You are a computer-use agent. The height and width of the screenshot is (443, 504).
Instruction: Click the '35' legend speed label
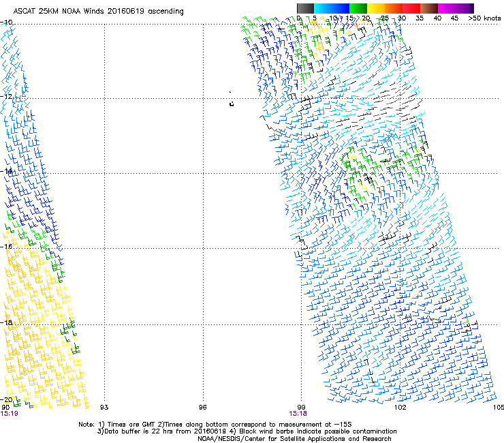(x=420, y=18)
